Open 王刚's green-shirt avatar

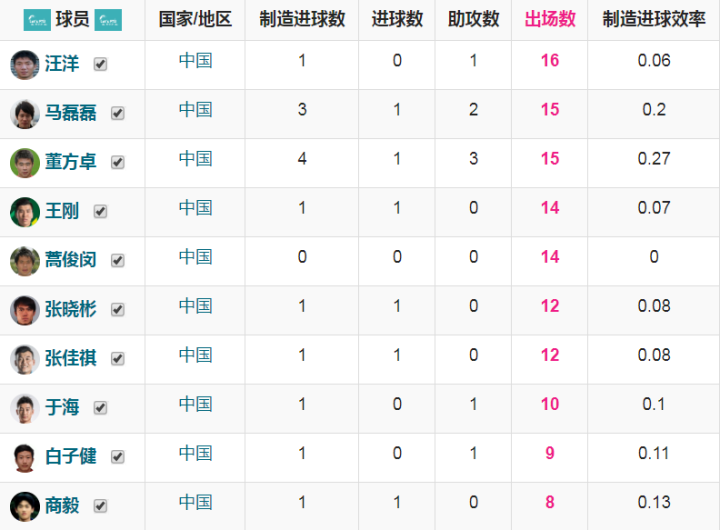[24, 211]
